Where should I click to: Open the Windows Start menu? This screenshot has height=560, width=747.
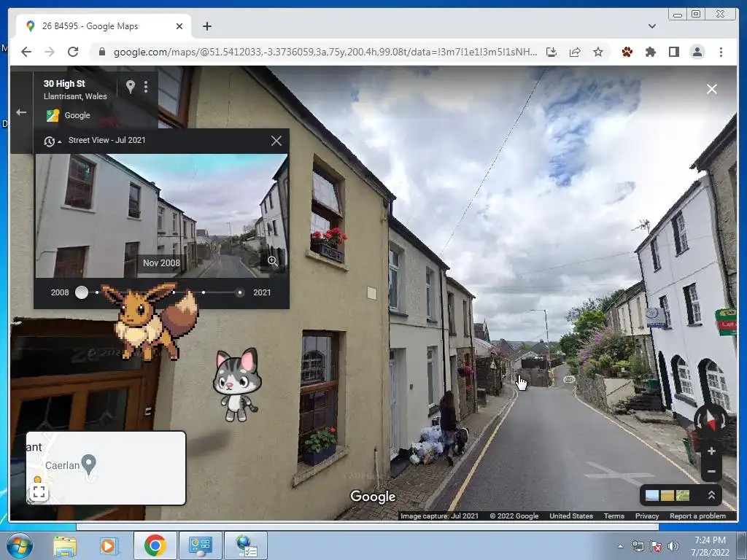click(x=20, y=545)
